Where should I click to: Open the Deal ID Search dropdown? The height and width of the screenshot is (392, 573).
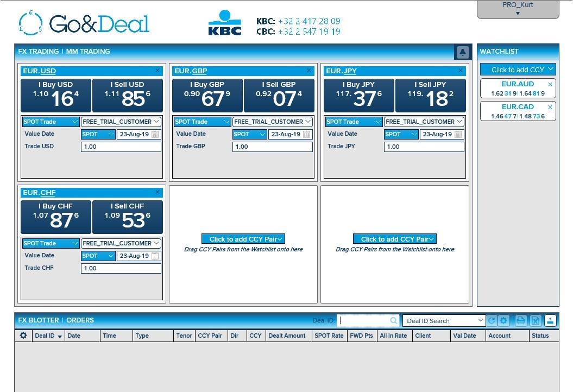(x=444, y=321)
